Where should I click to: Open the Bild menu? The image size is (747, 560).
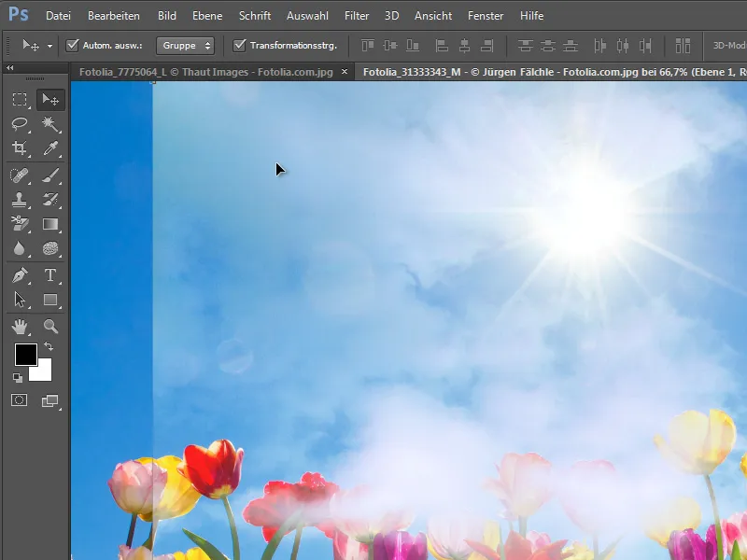coord(167,16)
